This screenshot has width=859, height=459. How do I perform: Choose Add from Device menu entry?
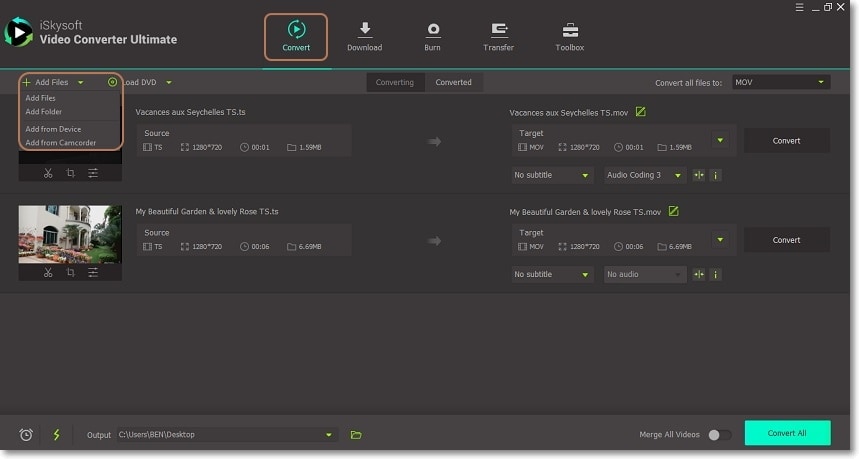pyautogui.click(x=53, y=129)
